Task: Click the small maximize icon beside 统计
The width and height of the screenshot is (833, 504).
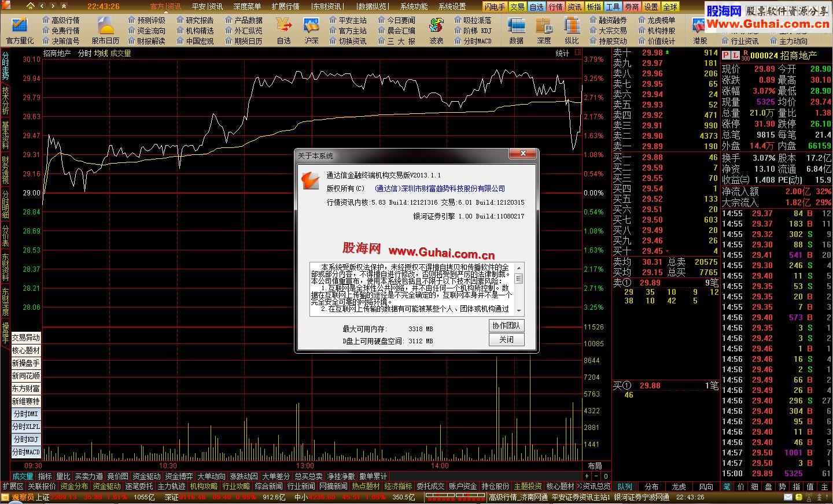Action: click(x=577, y=53)
